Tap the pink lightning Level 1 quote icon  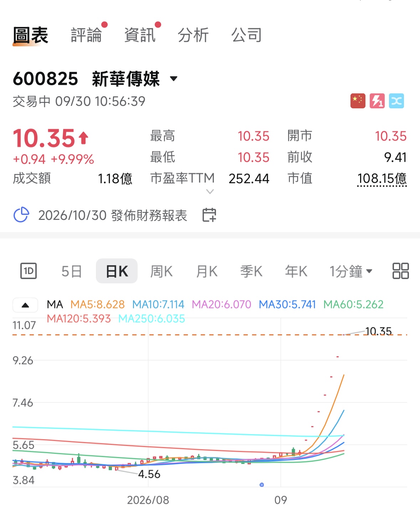(377, 101)
